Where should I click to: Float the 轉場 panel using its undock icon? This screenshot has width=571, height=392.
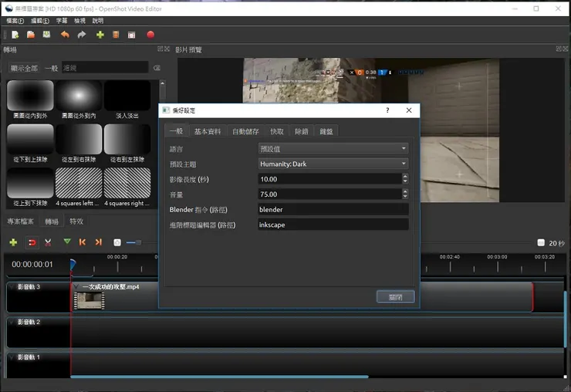[160, 49]
